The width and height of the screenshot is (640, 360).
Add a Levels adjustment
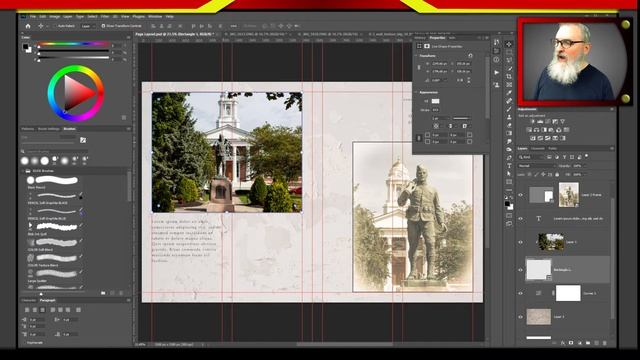click(540, 121)
